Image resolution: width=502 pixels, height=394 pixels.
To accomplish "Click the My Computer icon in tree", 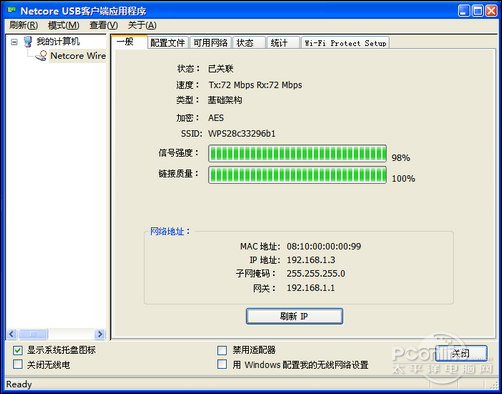I will 28,42.
